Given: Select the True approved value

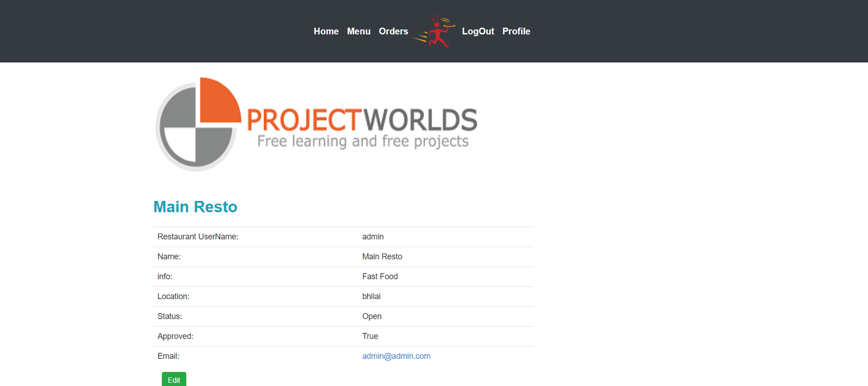Looking at the screenshot, I should (x=370, y=336).
